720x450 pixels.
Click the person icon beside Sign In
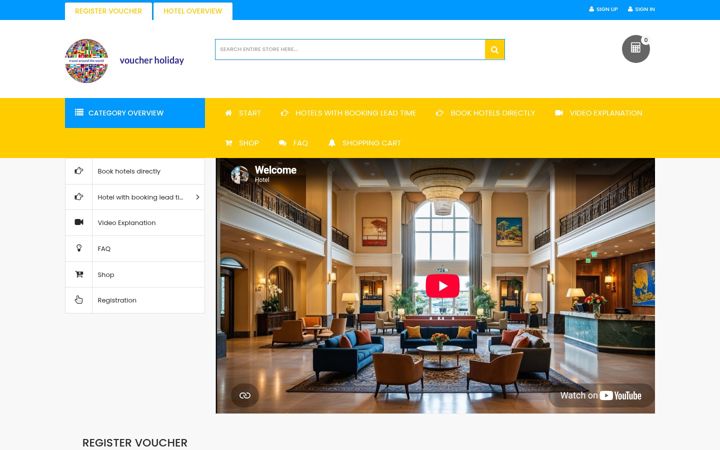tap(630, 9)
